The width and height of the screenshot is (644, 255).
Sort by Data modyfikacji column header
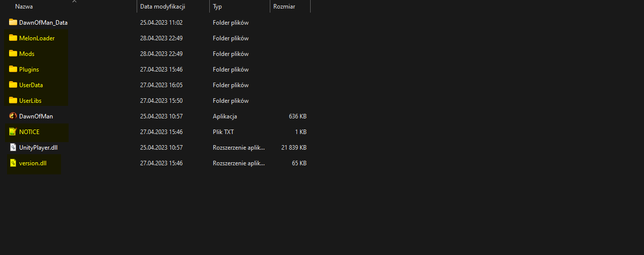click(x=162, y=7)
